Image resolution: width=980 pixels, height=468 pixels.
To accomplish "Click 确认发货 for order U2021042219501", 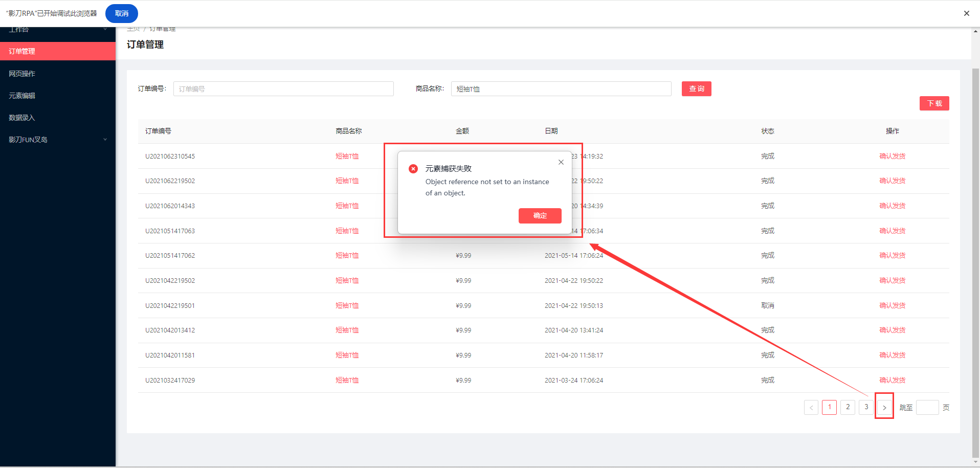I will (x=892, y=305).
